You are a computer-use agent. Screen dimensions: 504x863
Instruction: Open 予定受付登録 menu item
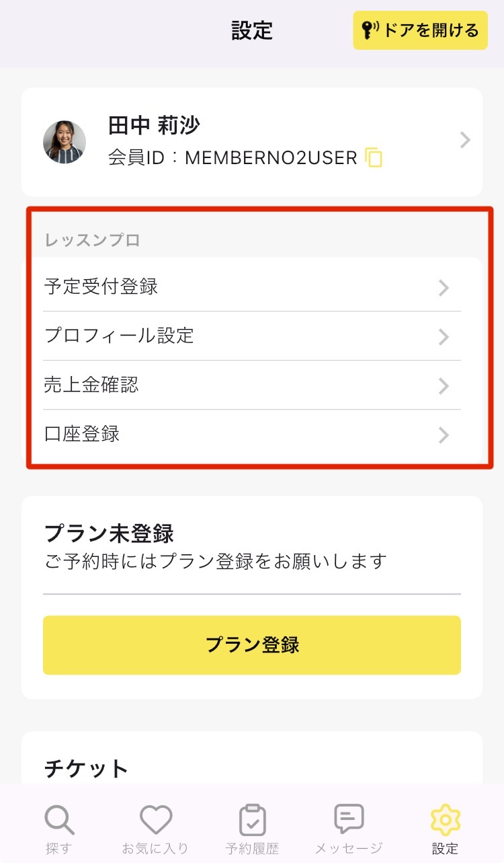click(101, 287)
